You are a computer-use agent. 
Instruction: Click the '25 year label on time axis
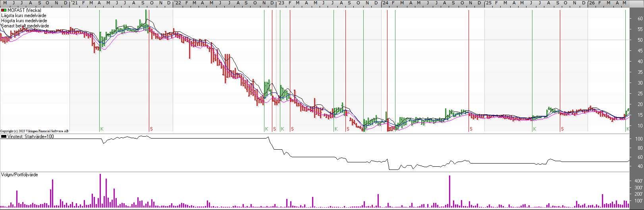[488, 3]
